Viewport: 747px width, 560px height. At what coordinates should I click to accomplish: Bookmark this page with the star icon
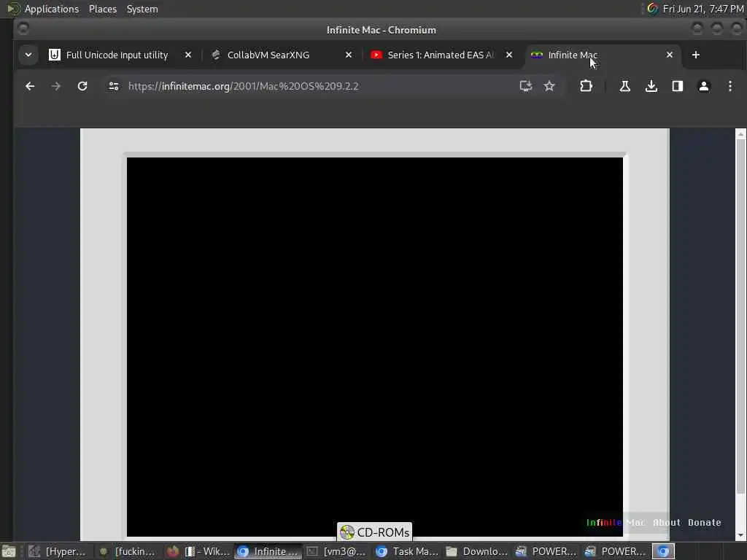pos(549,86)
